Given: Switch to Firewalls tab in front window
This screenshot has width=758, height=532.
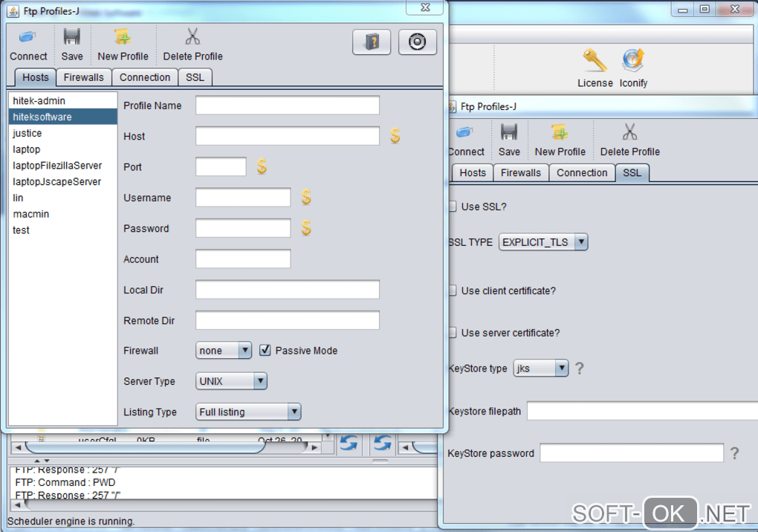Looking at the screenshot, I should (84, 77).
